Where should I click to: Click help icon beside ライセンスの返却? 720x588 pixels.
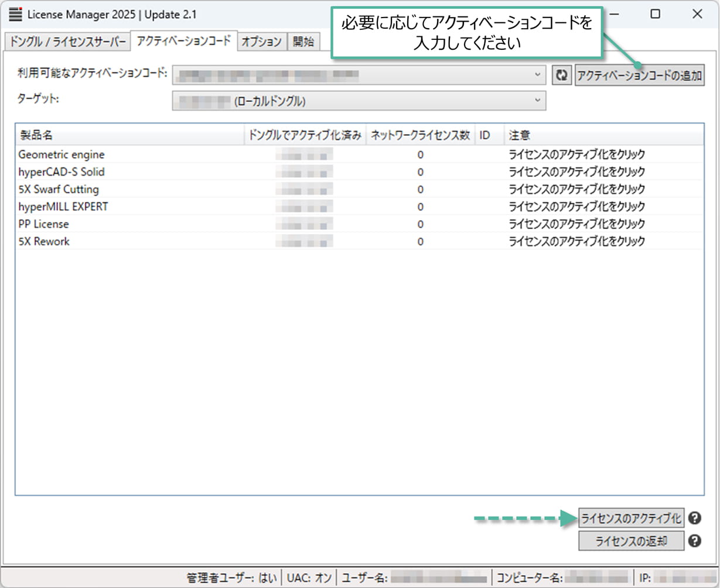(695, 541)
